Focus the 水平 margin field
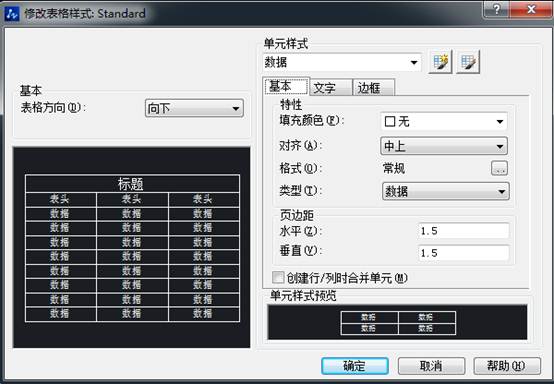Image resolution: width=554 pixels, height=384 pixels. click(x=464, y=231)
